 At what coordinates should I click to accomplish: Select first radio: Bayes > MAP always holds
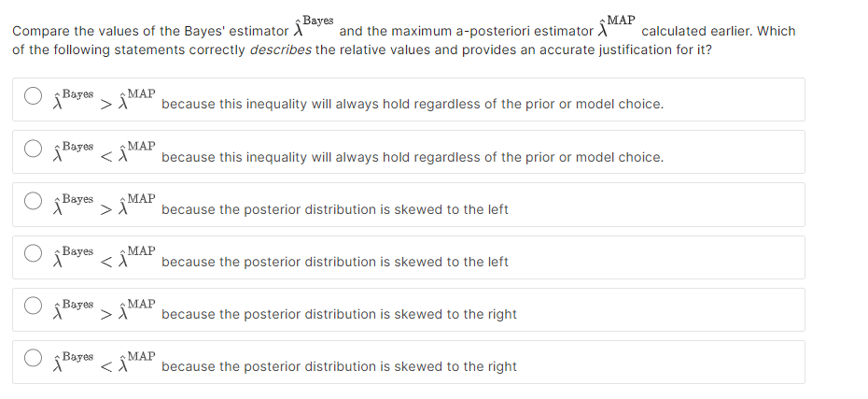pos(33,96)
